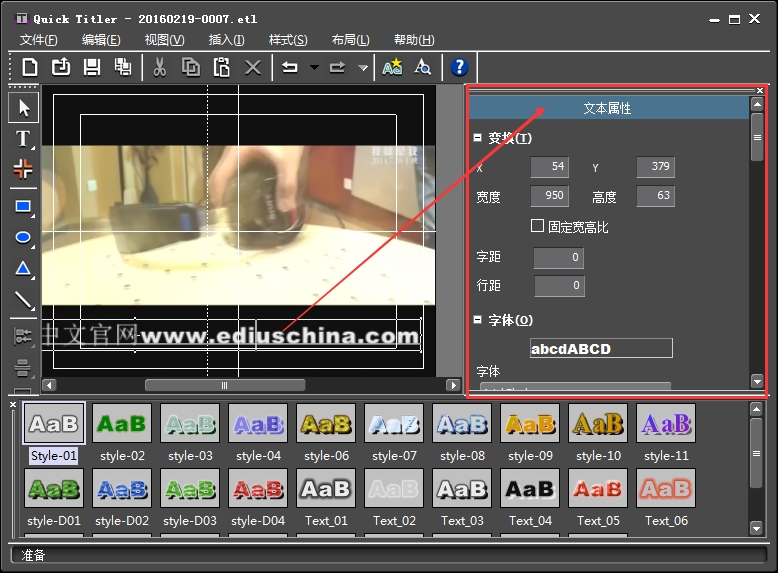778x573 pixels.
Task: Click the floppy disk Save icon
Action: click(x=91, y=67)
